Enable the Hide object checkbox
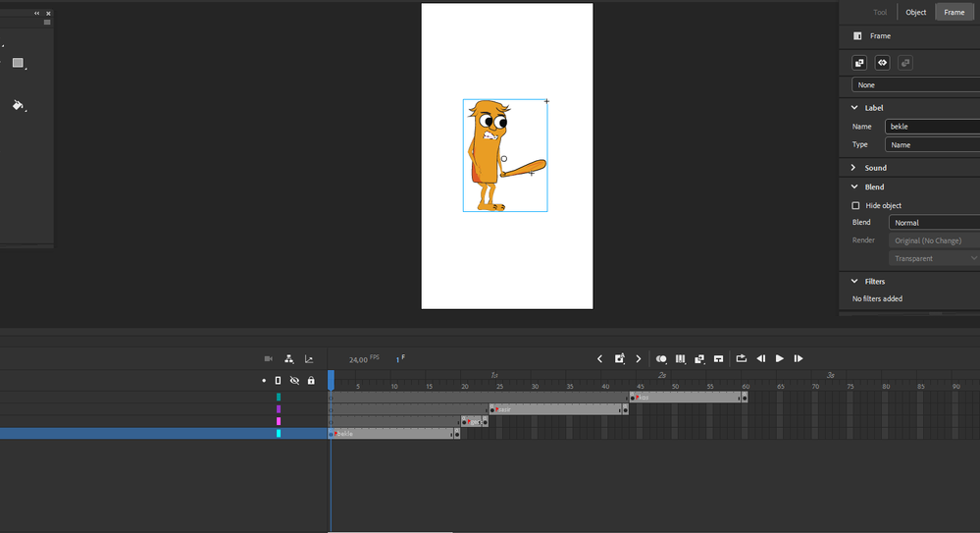980x533 pixels. click(x=855, y=205)
